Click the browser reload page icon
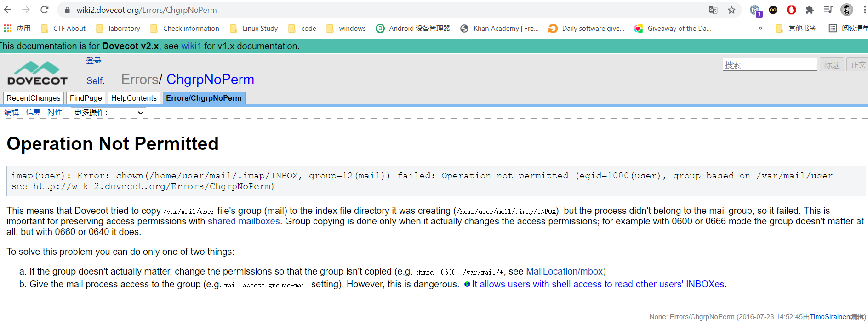The height and width of the screenshot is (332, 868). [x=45, y=10]
